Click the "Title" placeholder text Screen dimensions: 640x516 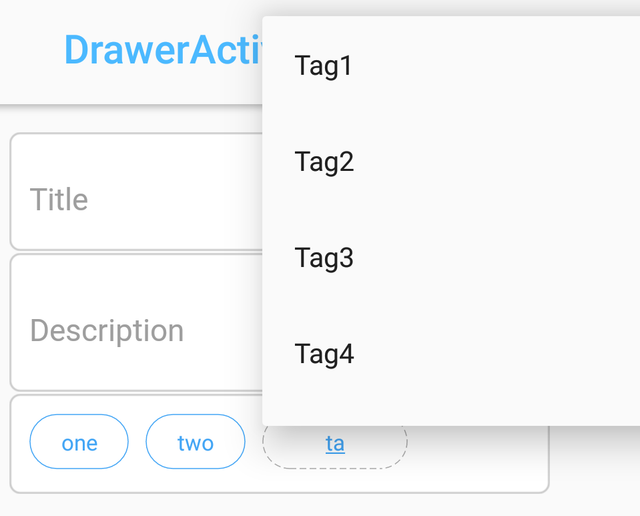(x=59, y=199)
